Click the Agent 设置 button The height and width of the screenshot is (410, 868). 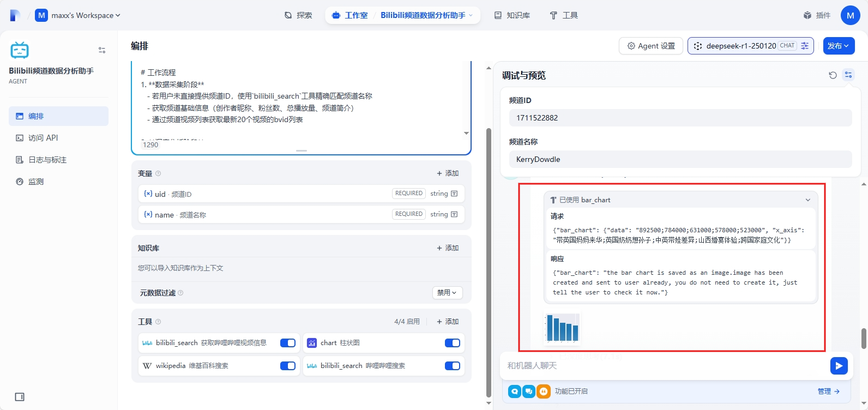651,46
